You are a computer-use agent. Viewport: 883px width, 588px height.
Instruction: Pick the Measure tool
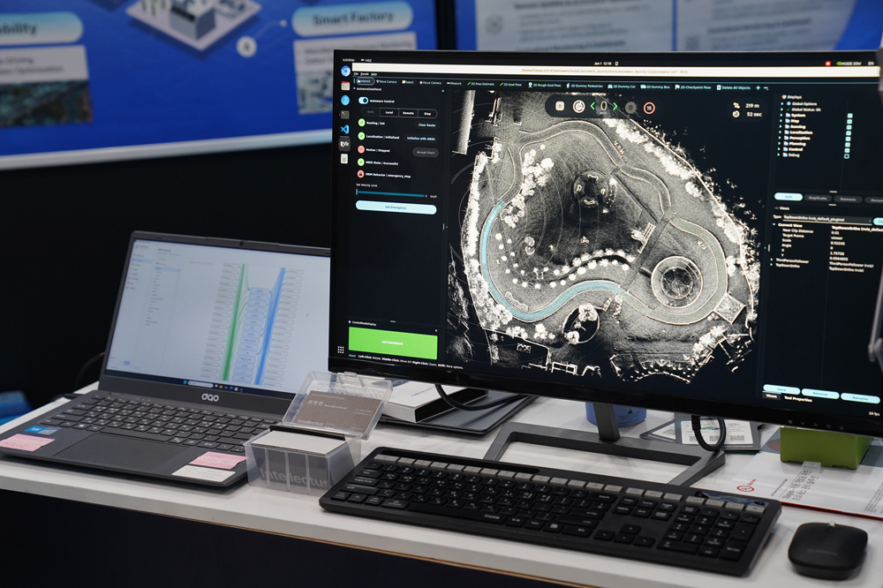click(x=455, y=83)
